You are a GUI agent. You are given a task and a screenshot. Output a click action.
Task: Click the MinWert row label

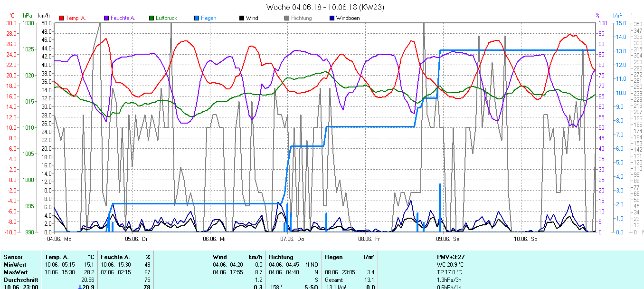click(14, 264)
